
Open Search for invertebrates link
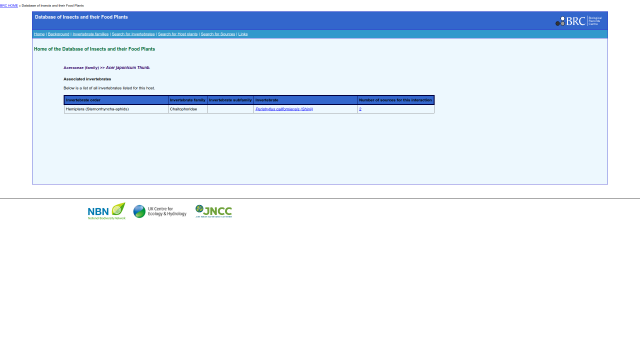pos(133,34)
